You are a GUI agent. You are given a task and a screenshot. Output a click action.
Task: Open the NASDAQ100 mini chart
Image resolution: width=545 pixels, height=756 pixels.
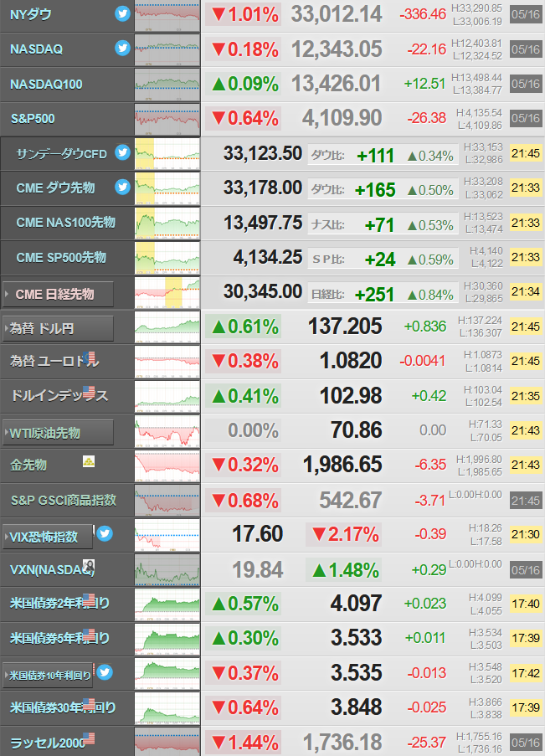167,85
